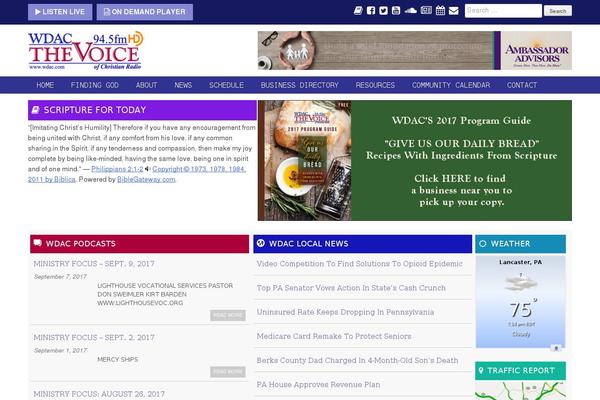Viewport: 600px width, 400px height.
Task: Click Read More under Mercy Ships
Action: click(228, 371)
